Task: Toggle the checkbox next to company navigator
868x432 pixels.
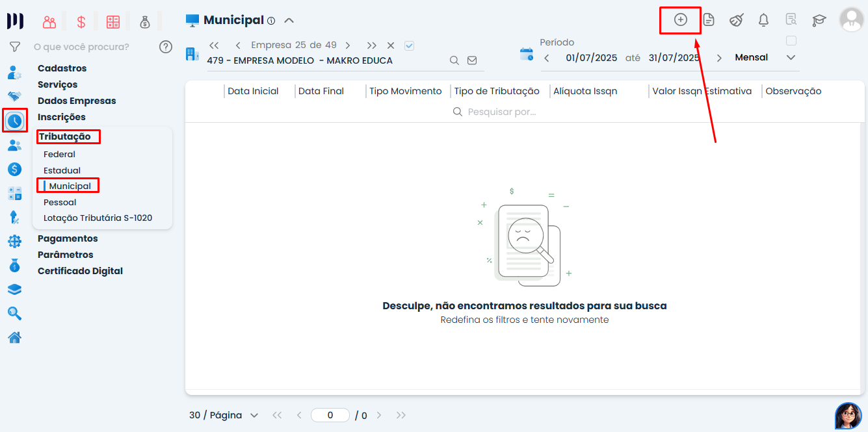Action: (409, 45)
